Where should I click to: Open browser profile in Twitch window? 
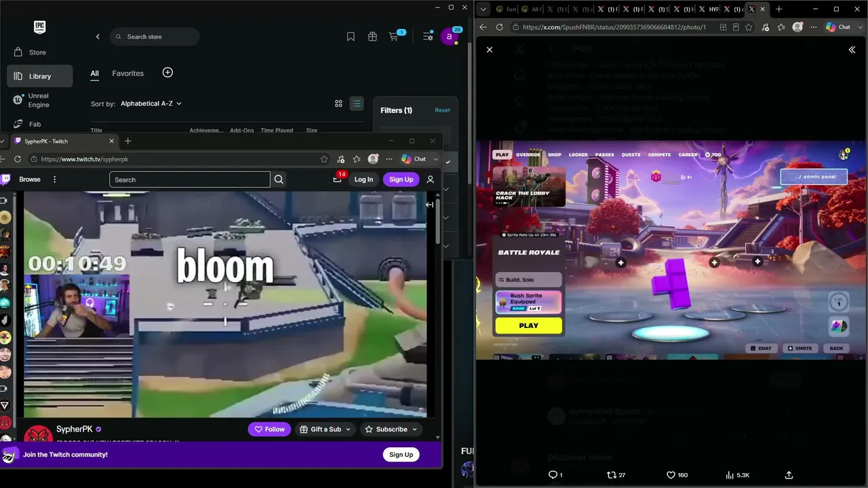(373, 159)
